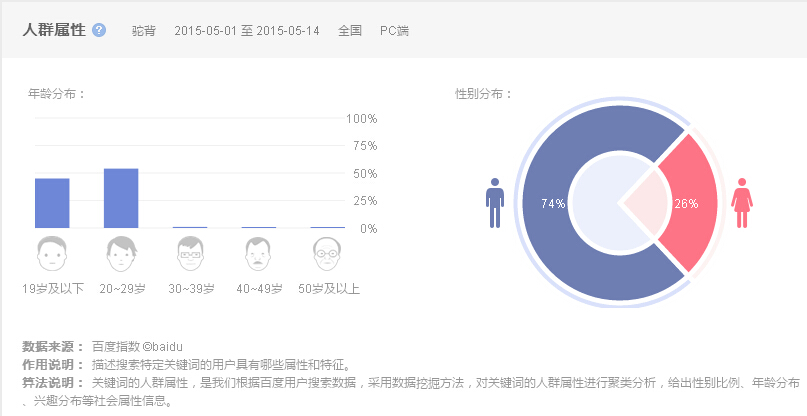The image size is (807, 416).
Task: Click the blue male figure icon
Action: point(494,203)
